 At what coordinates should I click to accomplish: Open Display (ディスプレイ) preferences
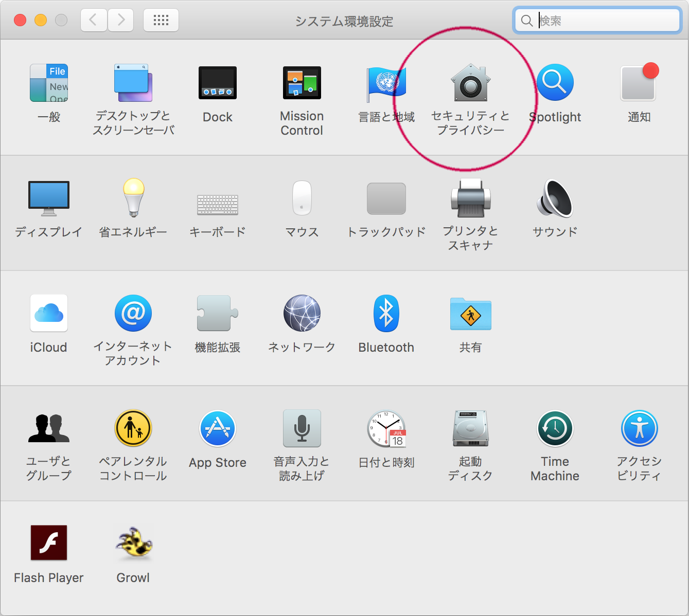(x=49, y=198)
